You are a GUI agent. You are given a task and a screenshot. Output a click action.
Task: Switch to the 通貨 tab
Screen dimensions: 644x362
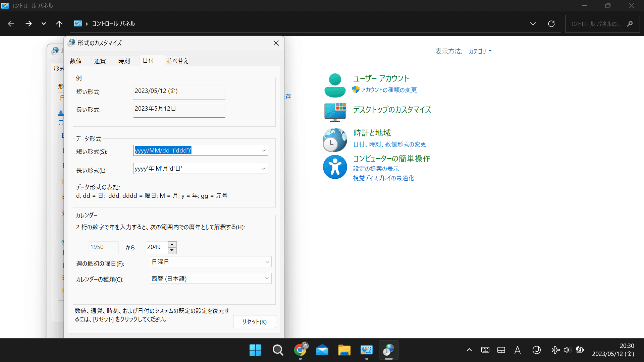pos(100,61)
